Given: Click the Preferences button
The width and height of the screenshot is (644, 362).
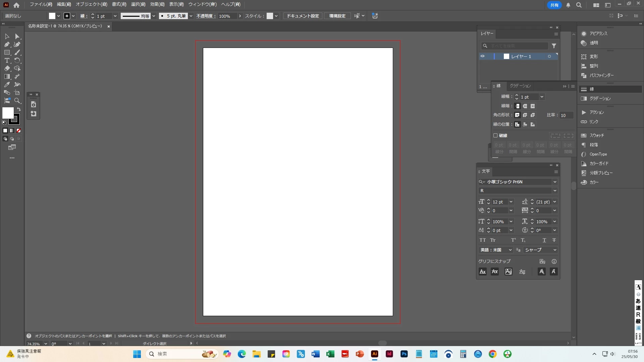Looking at the screenshot, I should click(x=337, y=16).
